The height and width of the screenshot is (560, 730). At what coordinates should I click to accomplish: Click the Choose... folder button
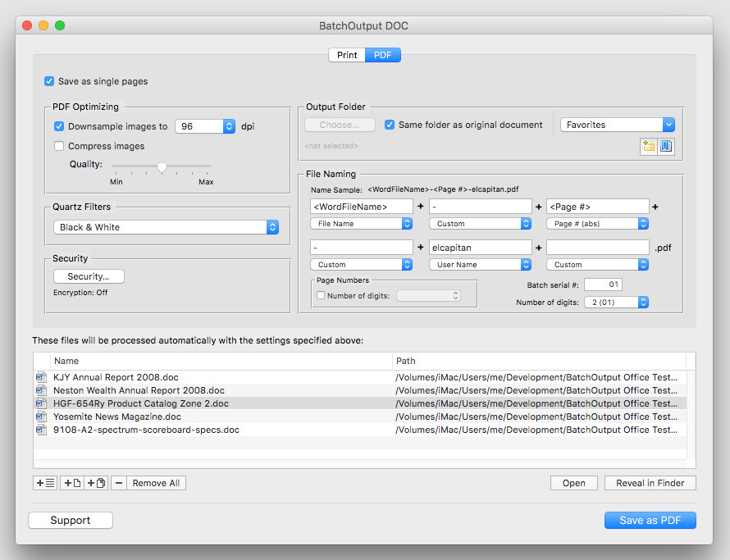pos(340,125)
